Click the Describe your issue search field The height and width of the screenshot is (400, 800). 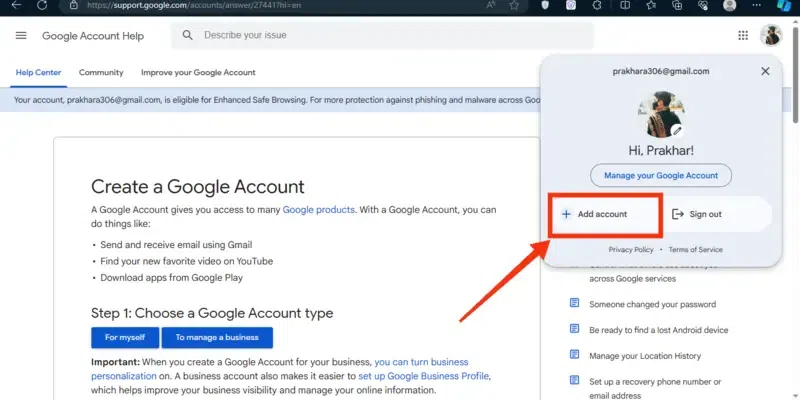[383, 35]
